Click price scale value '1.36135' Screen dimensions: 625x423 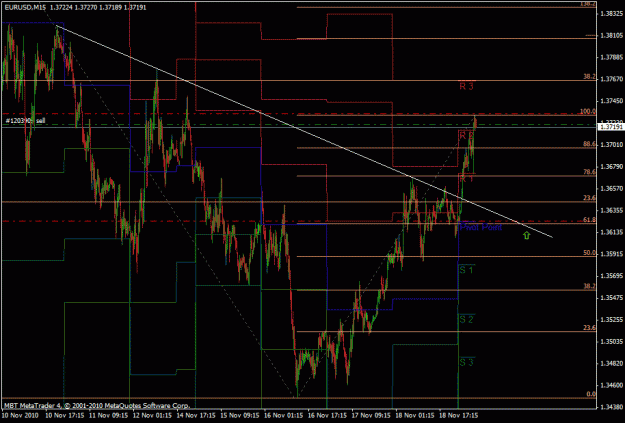(x=611, y=232)
